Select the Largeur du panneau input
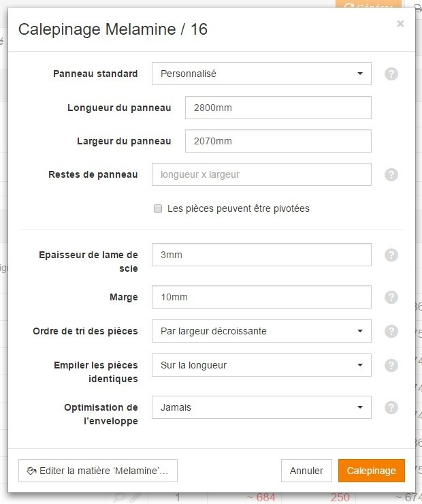Viewport: 422px width, 504px height. pyautogui.click(x=278, y=141)
